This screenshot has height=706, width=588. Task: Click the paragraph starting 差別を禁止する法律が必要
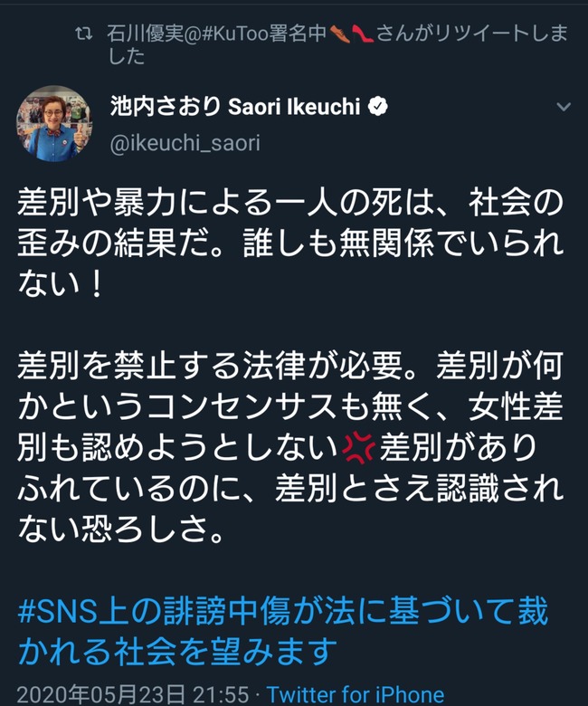point(290,448)
